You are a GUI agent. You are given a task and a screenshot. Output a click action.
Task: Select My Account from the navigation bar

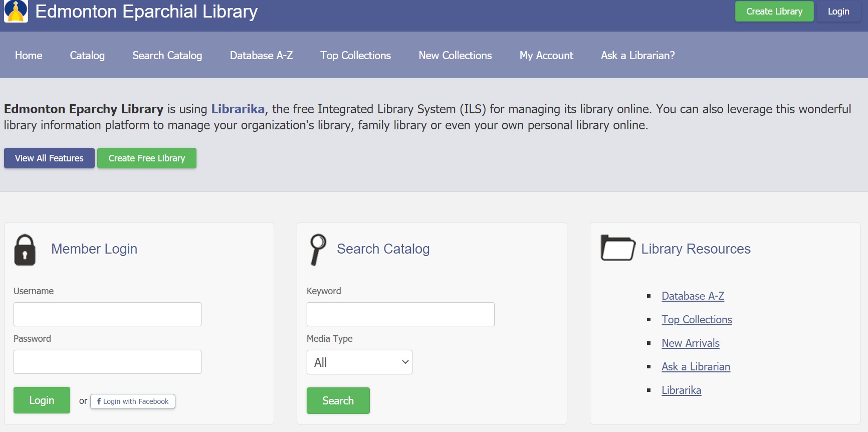[x=546, y=55]
